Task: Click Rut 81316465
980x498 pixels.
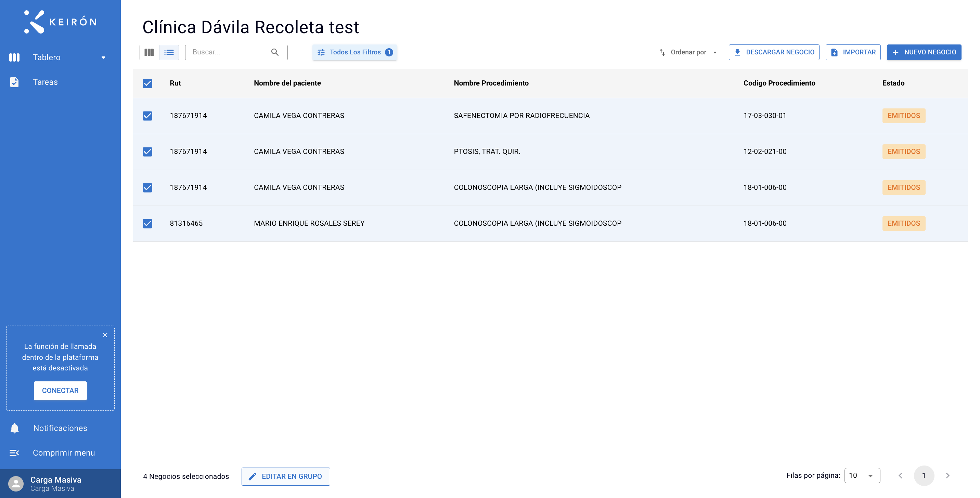Action: 186,224
